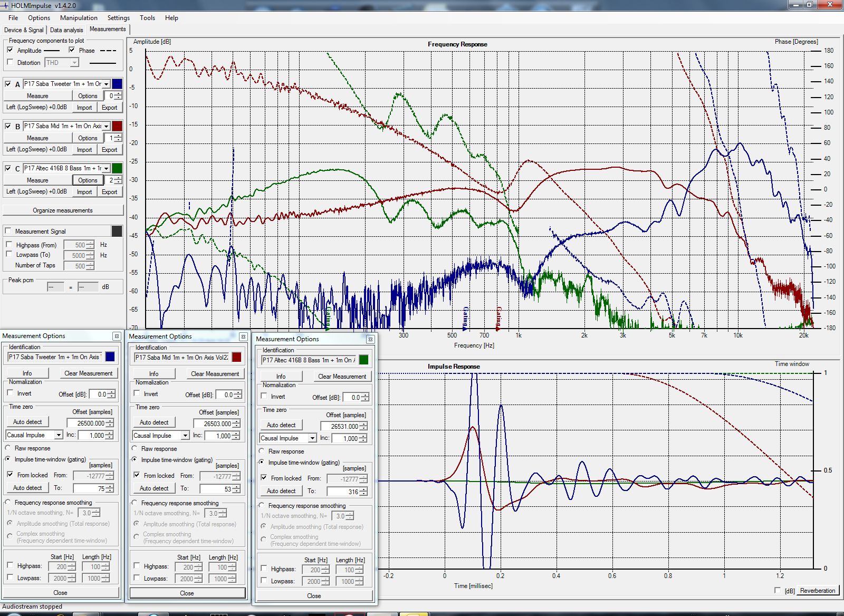
Task: Open Causal Impulse dropdown in Saba Mid options
Action: 185,436
